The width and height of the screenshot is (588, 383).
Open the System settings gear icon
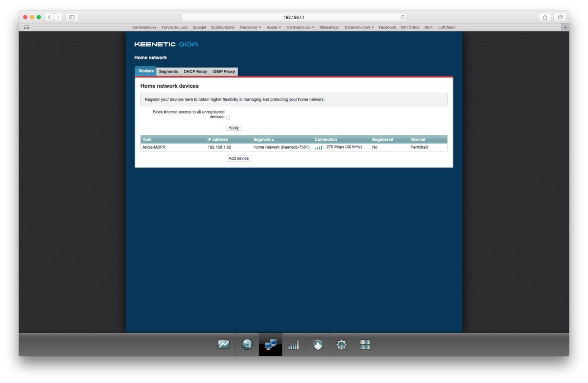coord(341,345)
